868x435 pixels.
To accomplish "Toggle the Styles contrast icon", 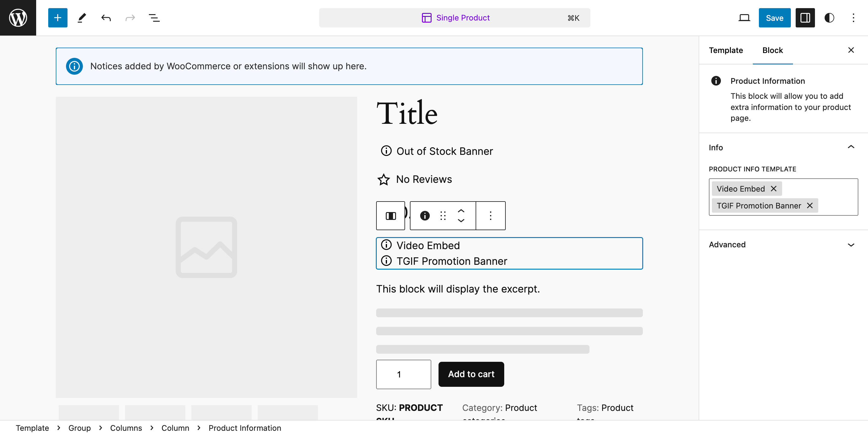I will pos(829,18).
